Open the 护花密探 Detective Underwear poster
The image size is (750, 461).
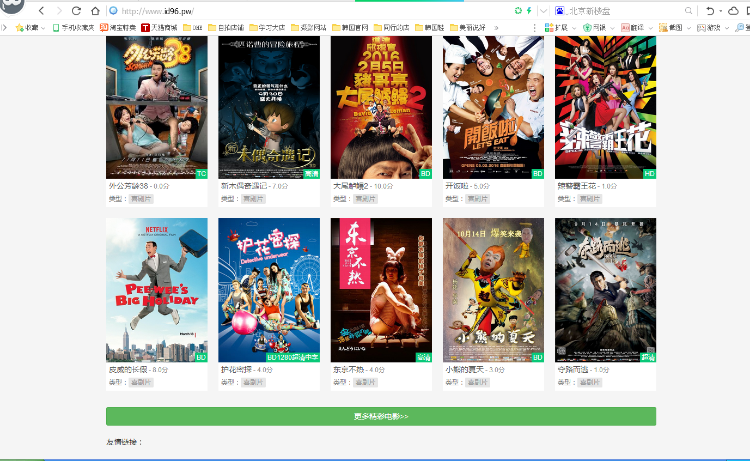tap(269, 290)
